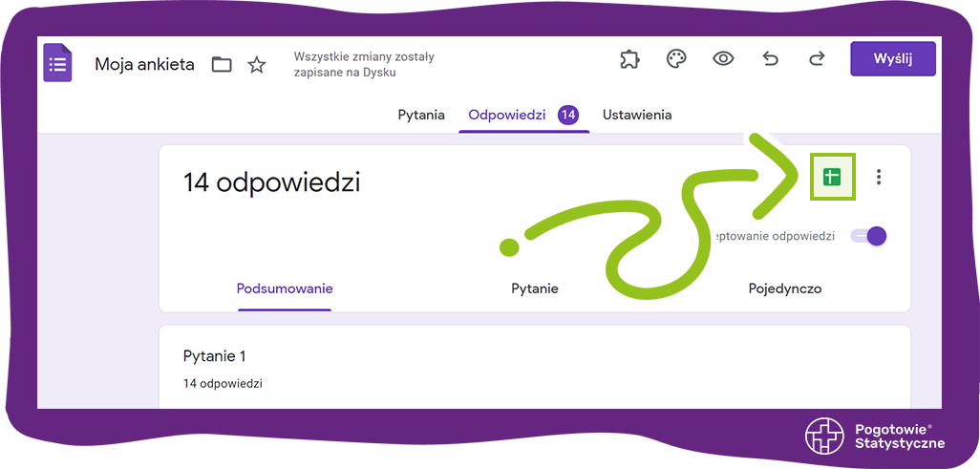Viewport: 980px width, 469px height.
Task: Open the theme palette customization icon
Action: point(676,59)
